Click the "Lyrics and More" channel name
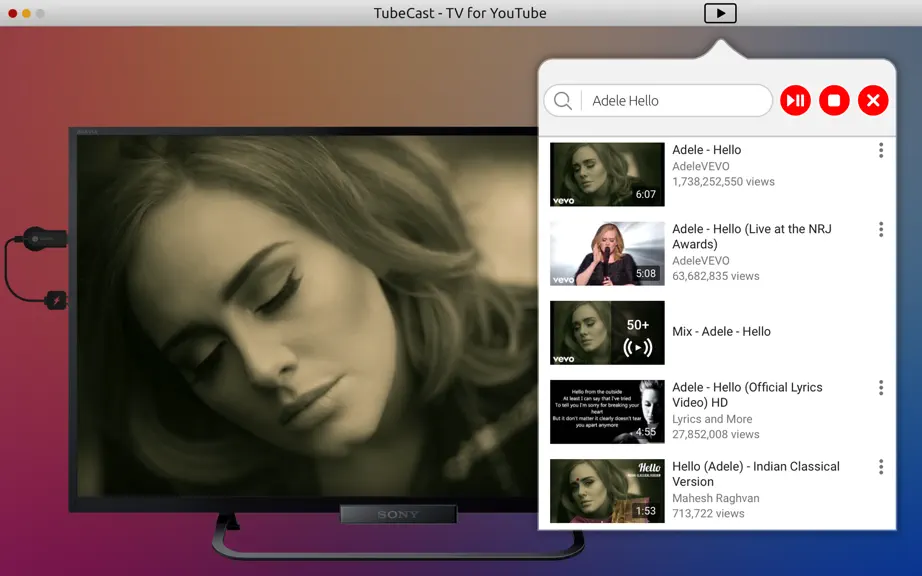Viewport: 922px width, 576px height. (712, 419)
